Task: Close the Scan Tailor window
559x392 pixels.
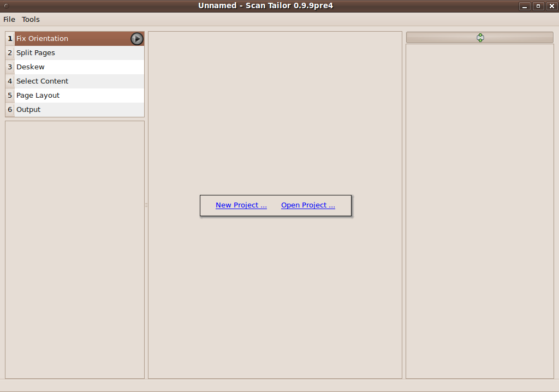Action: [x=551, y=6]
